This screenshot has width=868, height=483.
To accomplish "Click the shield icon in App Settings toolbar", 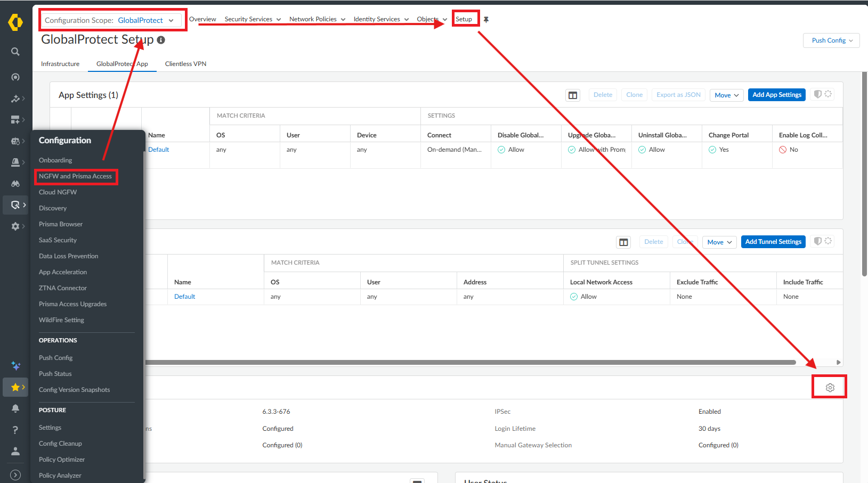I will pyautogui.click(x=817, y=94).
